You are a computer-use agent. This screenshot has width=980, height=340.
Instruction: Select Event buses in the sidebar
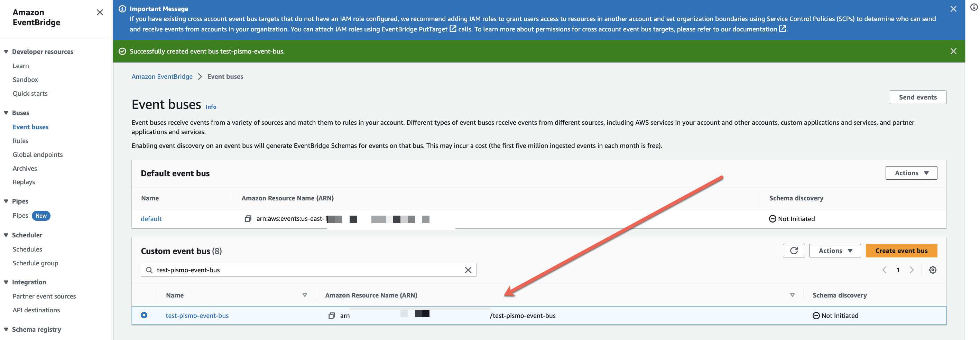(x=30, y=127)
